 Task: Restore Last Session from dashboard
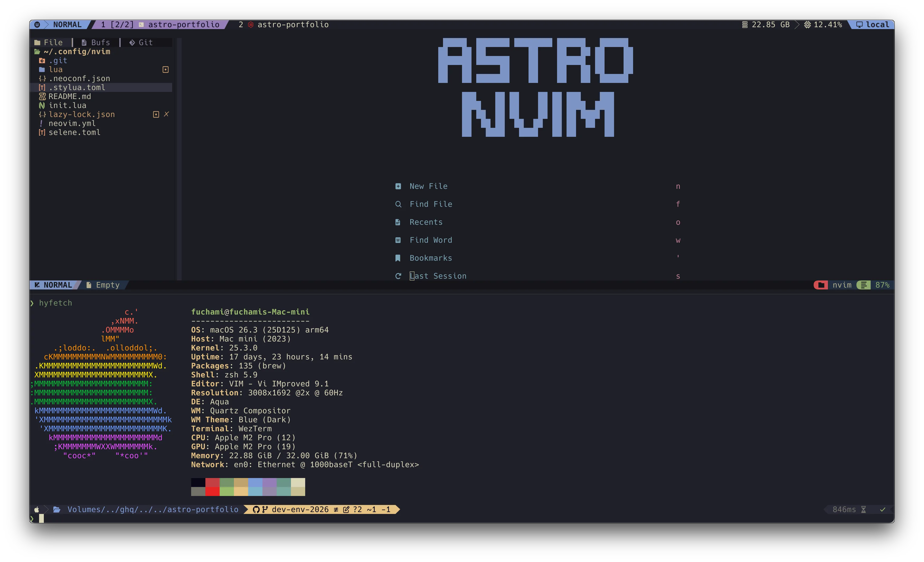pyautogui.click(x=438, y=276)
